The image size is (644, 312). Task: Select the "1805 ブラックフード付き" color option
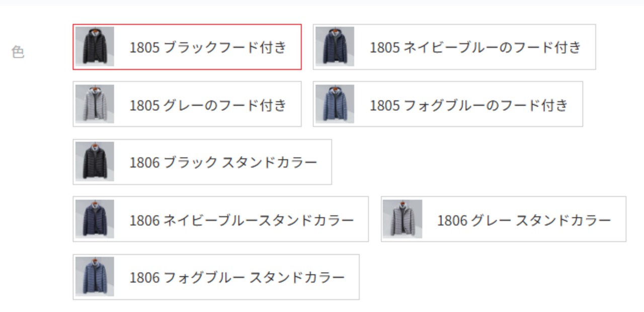click(208, 47)
